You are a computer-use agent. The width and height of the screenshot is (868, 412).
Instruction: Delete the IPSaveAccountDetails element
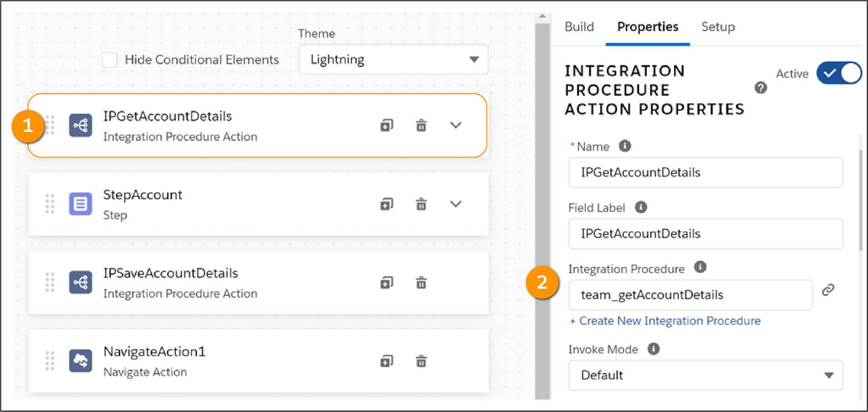pyautogui.click(x=421, y=283)
